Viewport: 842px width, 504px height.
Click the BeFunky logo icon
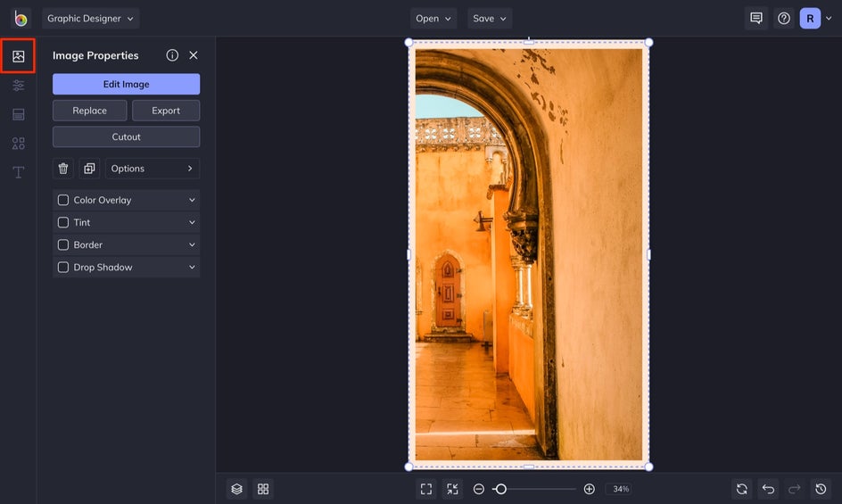21,18
